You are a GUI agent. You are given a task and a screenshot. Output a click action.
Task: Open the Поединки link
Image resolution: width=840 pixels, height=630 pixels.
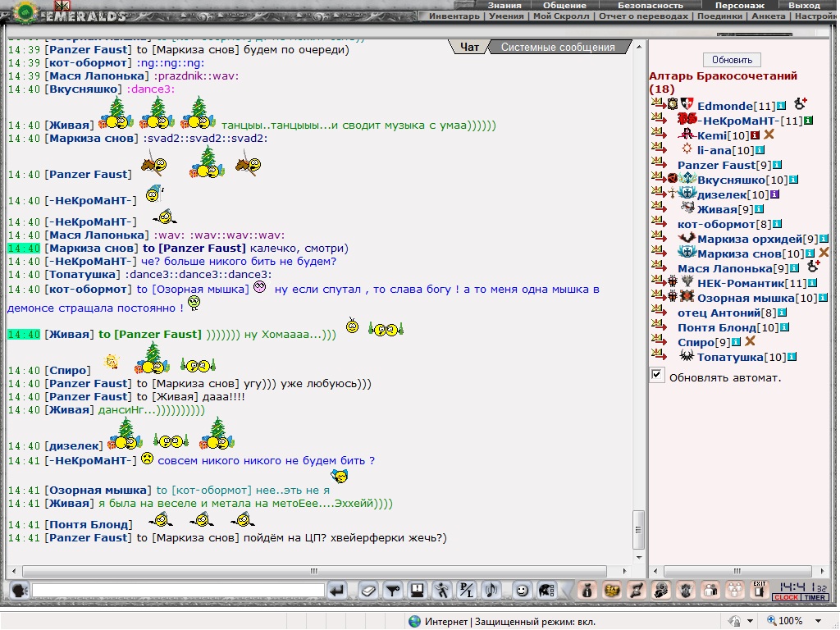coord(719,16)
